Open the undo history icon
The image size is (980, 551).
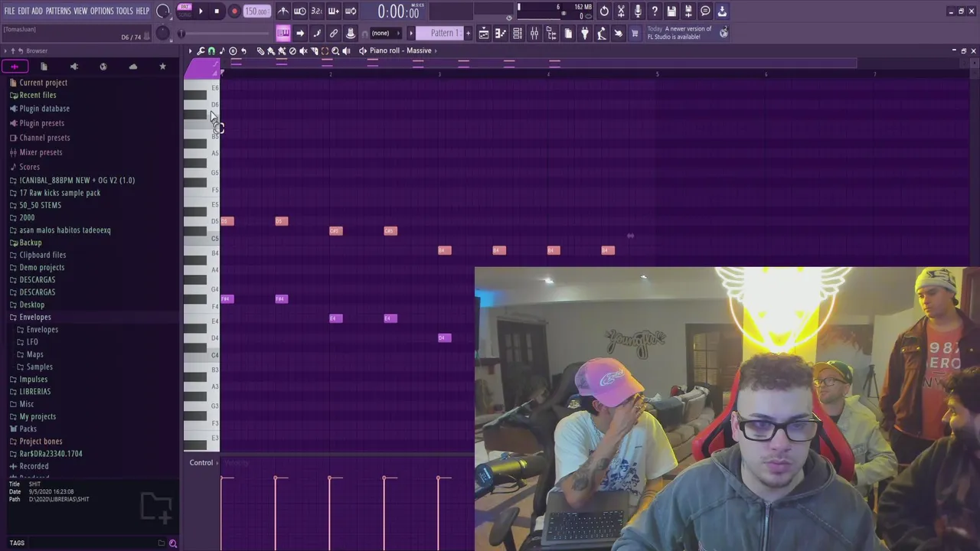(604, 11)
